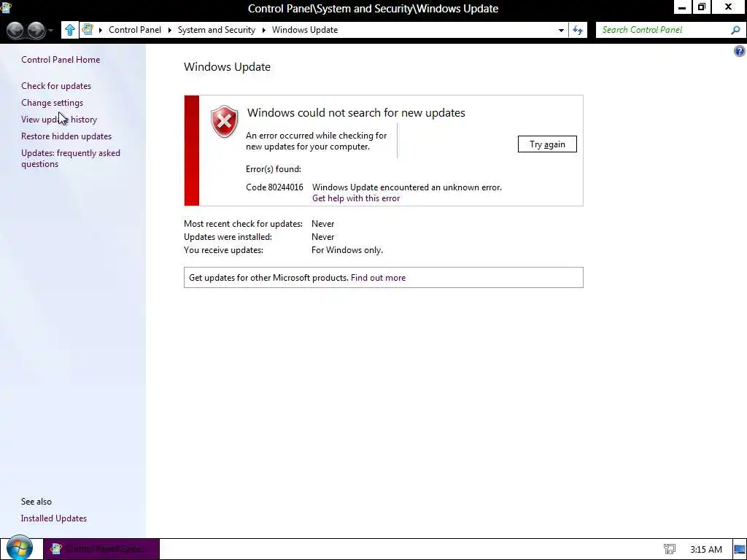Close the Windows Update window

click(728, 7)
